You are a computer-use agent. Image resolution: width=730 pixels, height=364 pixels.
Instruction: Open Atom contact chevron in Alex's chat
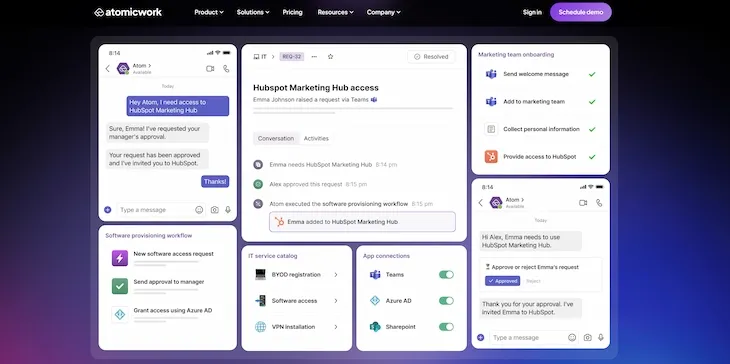[523, 200]
